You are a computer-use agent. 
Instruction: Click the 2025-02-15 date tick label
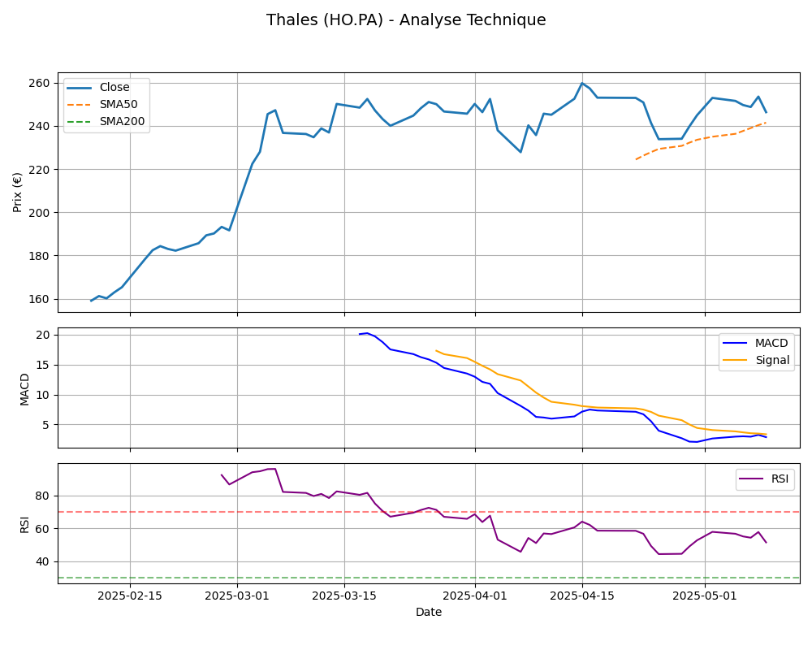pyautogui.click(x=130, y=596)
